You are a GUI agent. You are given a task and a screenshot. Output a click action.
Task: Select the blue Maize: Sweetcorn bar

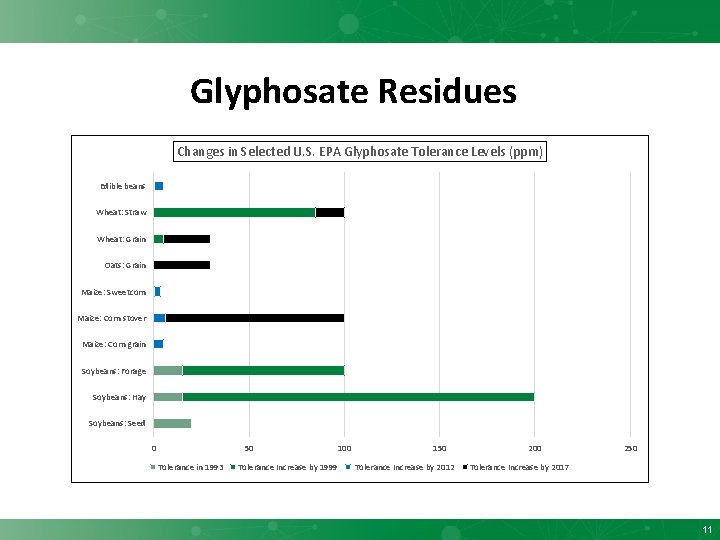point(158,292)
